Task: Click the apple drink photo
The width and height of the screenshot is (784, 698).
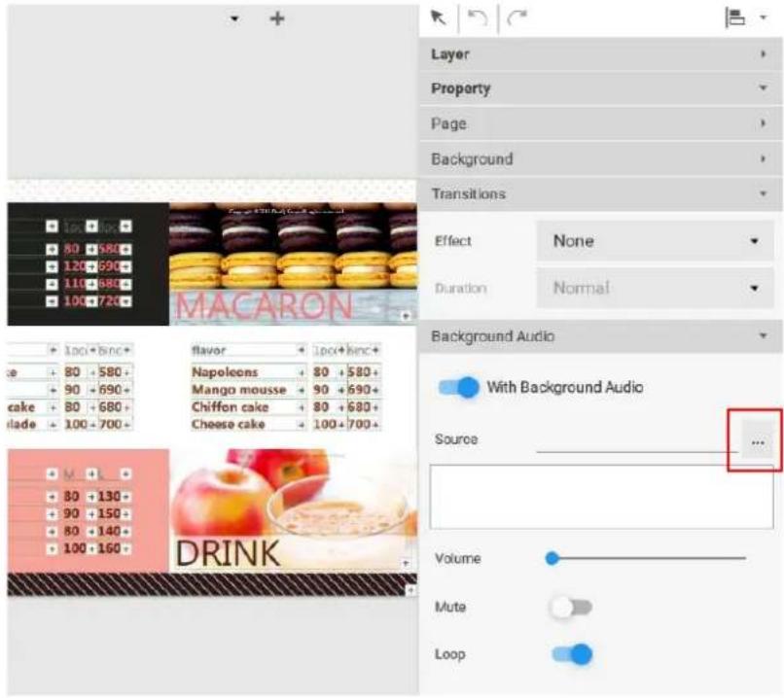Action: [x=294, y=495]
